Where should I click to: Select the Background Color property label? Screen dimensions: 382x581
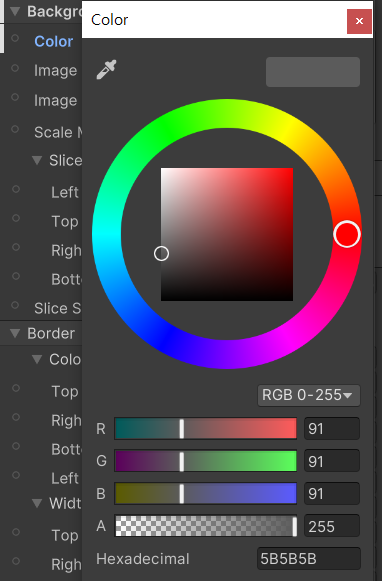coord(54,41)
